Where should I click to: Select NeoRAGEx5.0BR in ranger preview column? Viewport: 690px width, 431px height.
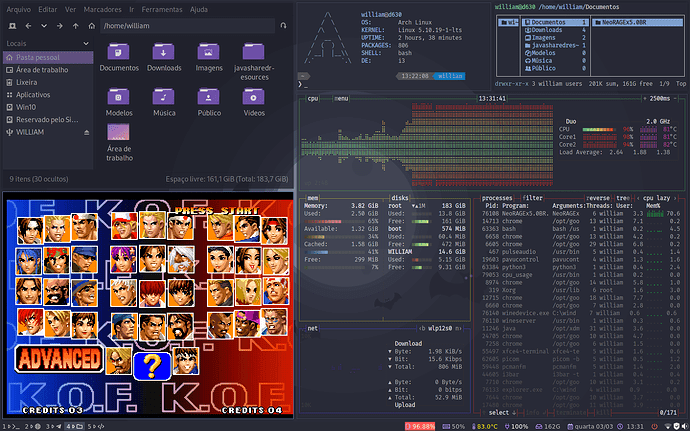(637, 22)
